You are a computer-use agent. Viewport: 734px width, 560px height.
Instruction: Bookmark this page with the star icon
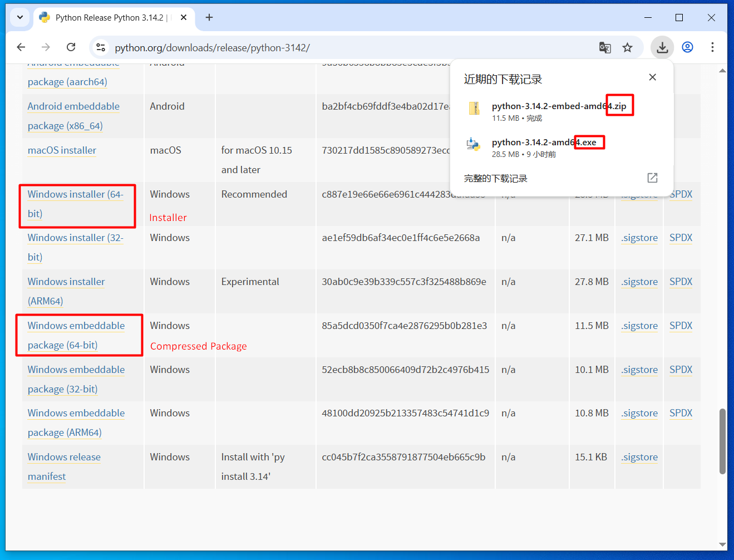tap(628, 47)
